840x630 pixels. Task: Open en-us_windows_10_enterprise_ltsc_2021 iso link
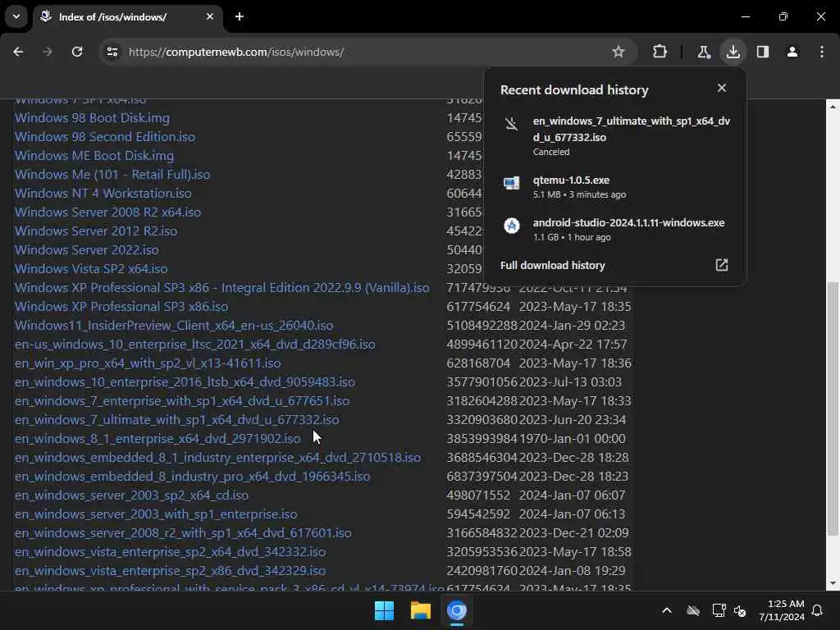(195, 344)
